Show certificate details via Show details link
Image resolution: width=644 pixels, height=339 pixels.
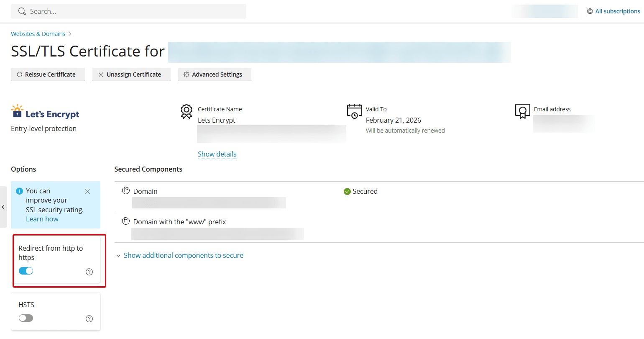point(217,154)
